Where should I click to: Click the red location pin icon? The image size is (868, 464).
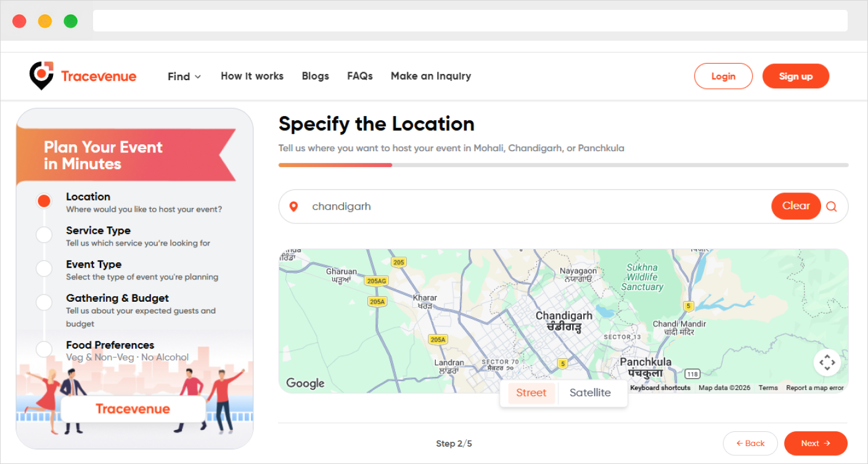(293, 207)
